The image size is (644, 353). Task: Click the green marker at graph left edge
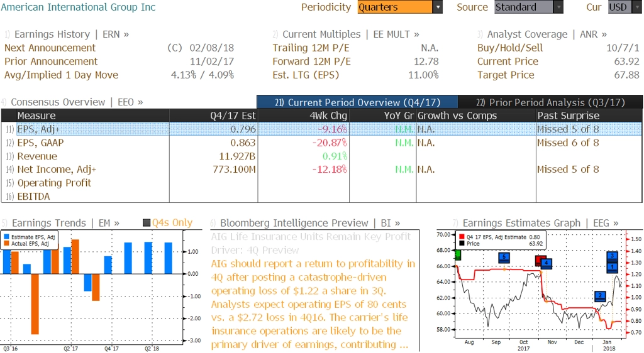click(458, 254)
